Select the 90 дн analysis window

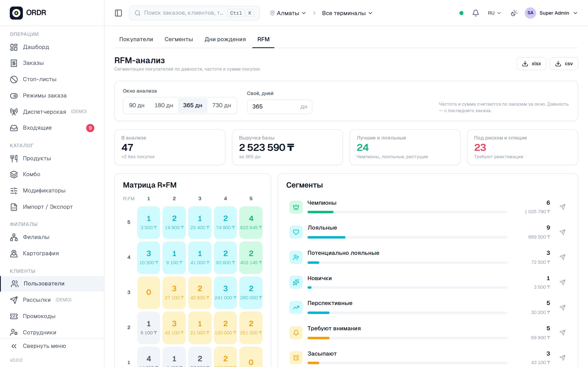[x=137, y=105]
